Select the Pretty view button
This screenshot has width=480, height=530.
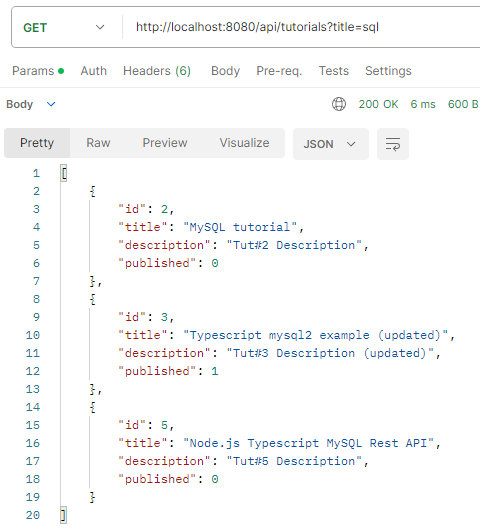click(37, 143)
